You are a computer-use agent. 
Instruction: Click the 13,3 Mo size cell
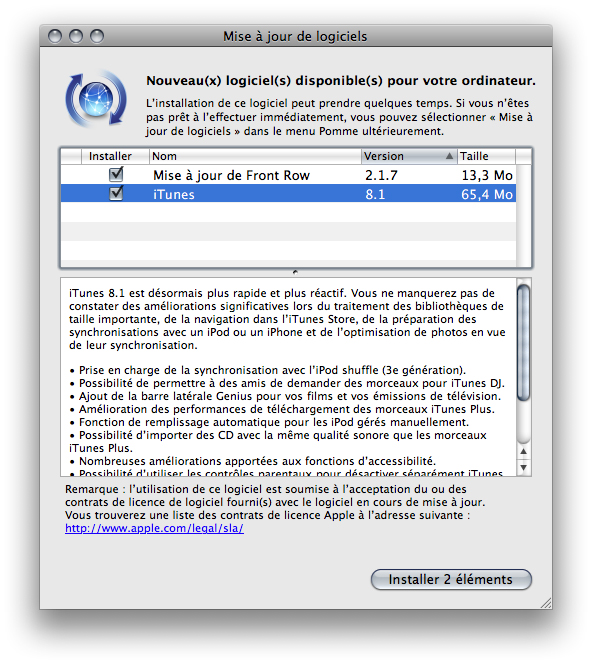click(487, 175)
